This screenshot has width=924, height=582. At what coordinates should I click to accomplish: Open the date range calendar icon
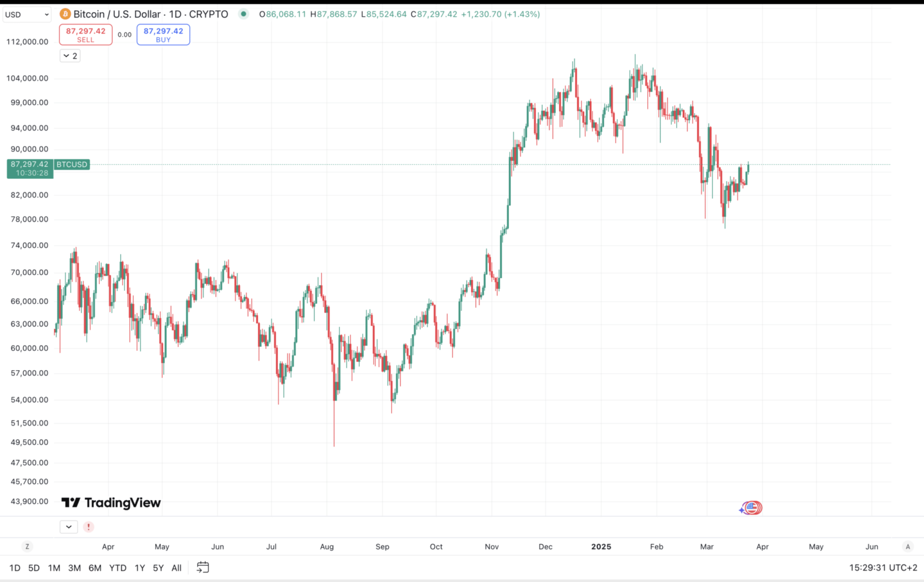coord(202,567)
